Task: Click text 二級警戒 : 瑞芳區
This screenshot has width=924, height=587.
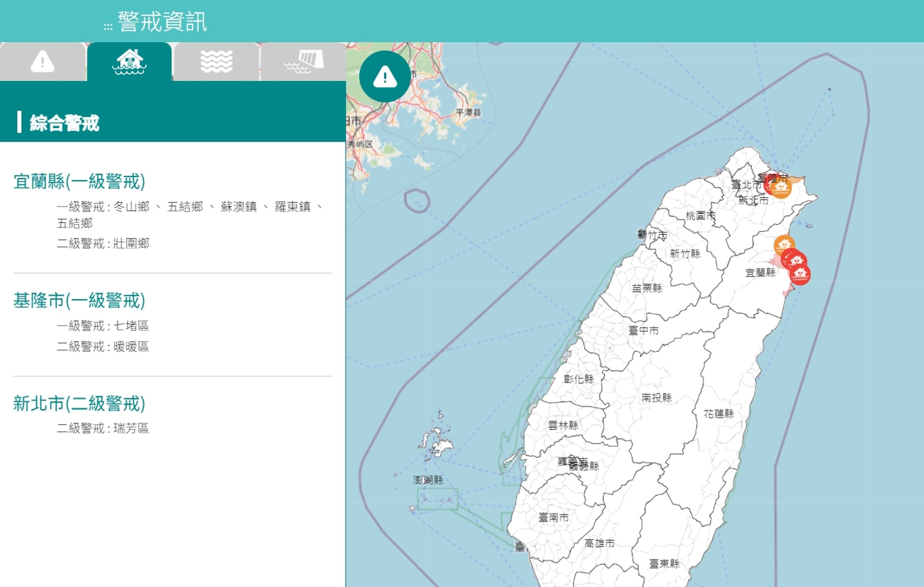Action: click(x=103, y=428)
